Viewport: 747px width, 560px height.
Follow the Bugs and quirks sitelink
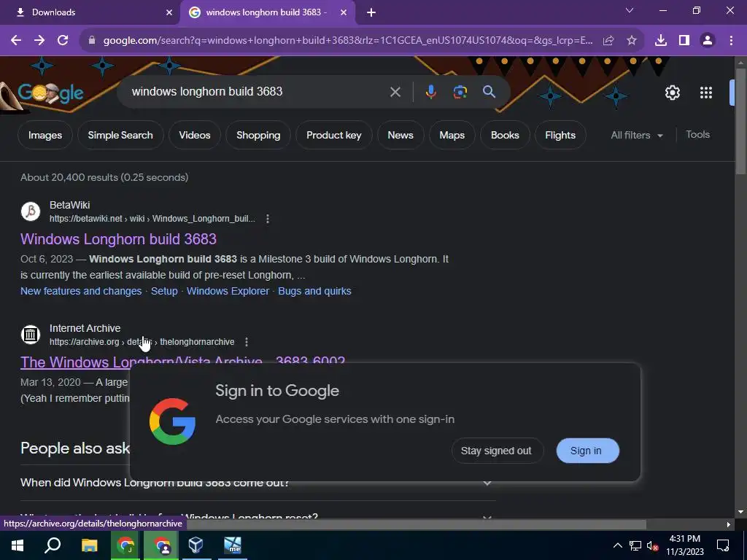coord(314,291)
